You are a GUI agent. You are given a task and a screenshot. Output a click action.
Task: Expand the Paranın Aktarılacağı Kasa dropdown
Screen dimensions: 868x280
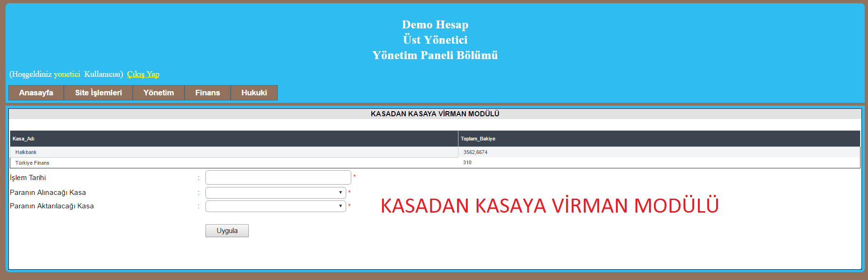point(275,206)
